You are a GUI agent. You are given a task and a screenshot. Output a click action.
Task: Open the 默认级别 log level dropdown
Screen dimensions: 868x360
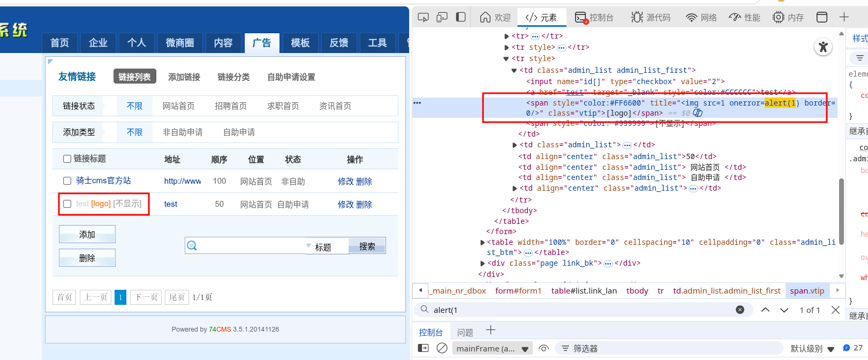click(813, 348)
